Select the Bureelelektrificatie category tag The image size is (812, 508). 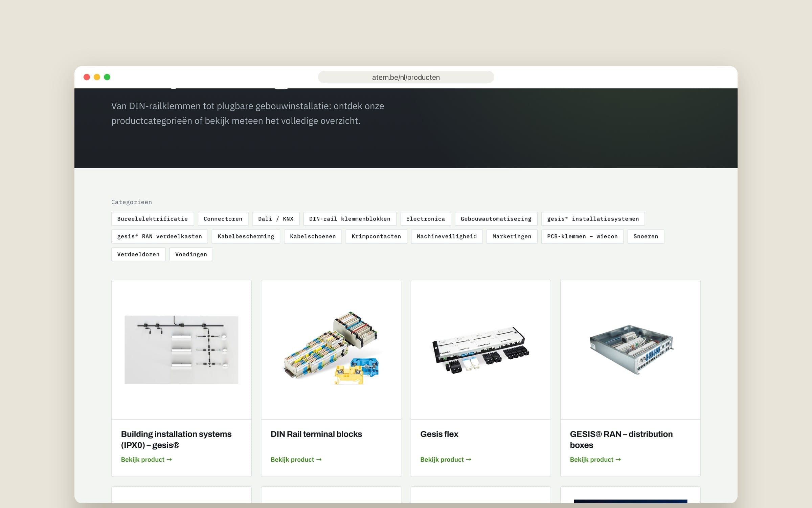(x=153, y=219)
